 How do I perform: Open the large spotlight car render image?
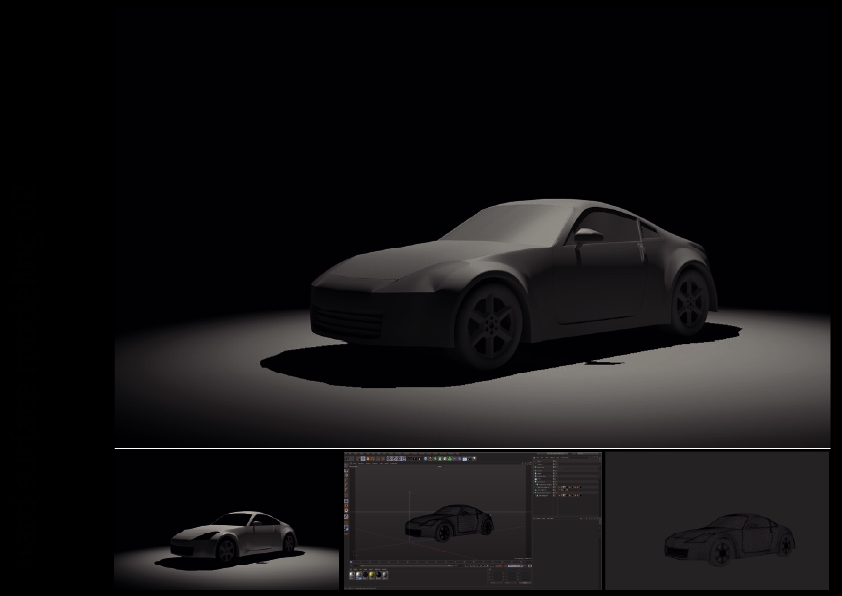pos(473,228)
